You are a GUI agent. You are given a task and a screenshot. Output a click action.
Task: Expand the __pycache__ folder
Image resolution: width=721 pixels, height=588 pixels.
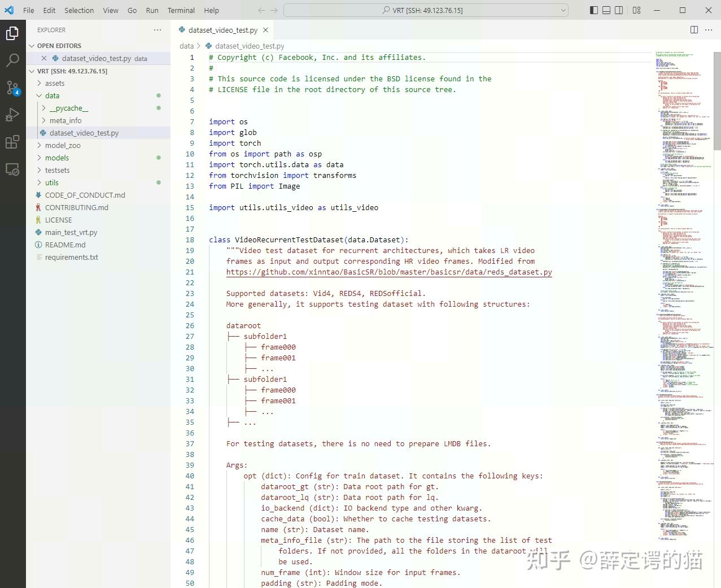pos(69,108)
